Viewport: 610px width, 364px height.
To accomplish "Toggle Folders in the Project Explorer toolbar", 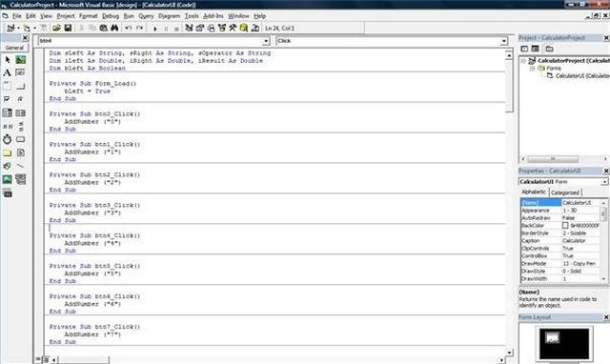I will 549,49.
